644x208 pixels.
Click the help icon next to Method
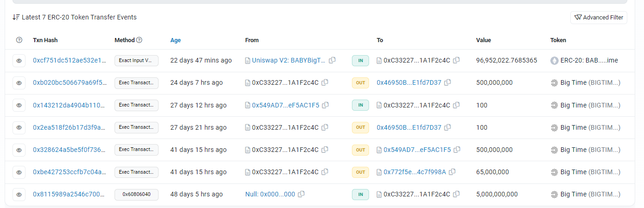(139, 40)
